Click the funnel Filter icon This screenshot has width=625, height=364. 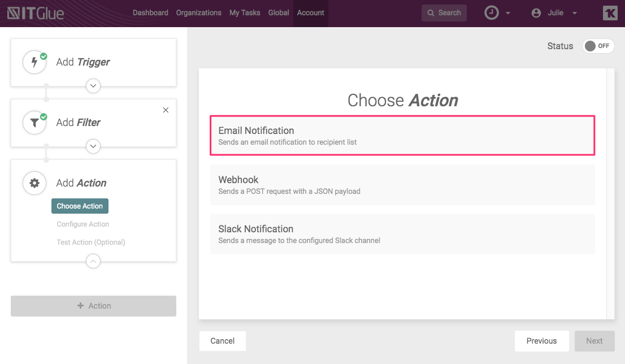[x=34, y=123]
